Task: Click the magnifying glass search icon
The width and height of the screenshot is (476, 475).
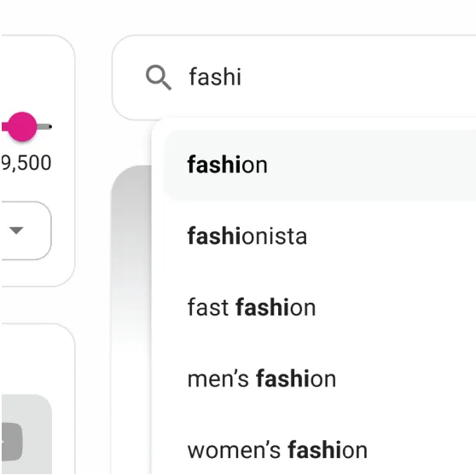Action: pos(159,77)
